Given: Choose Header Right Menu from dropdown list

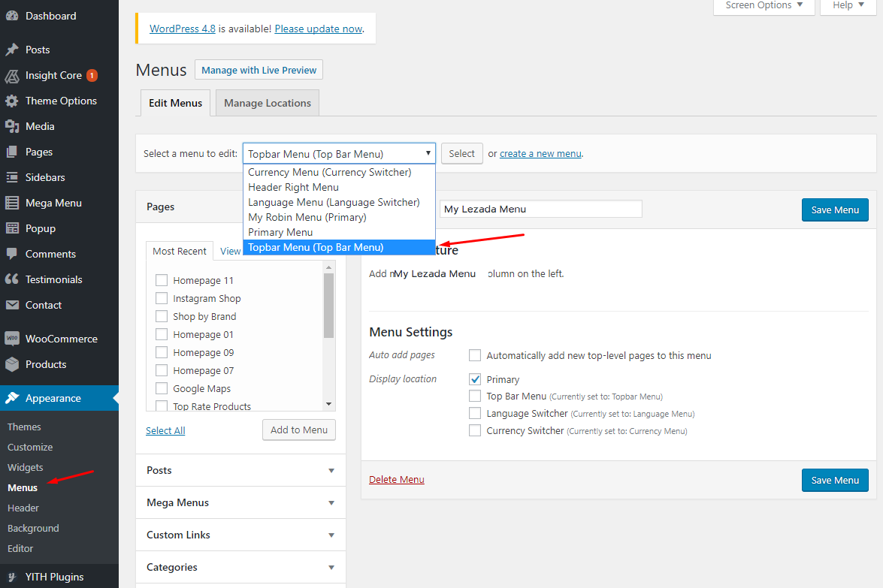Looking at the screenshot, I should pos(293,187).
